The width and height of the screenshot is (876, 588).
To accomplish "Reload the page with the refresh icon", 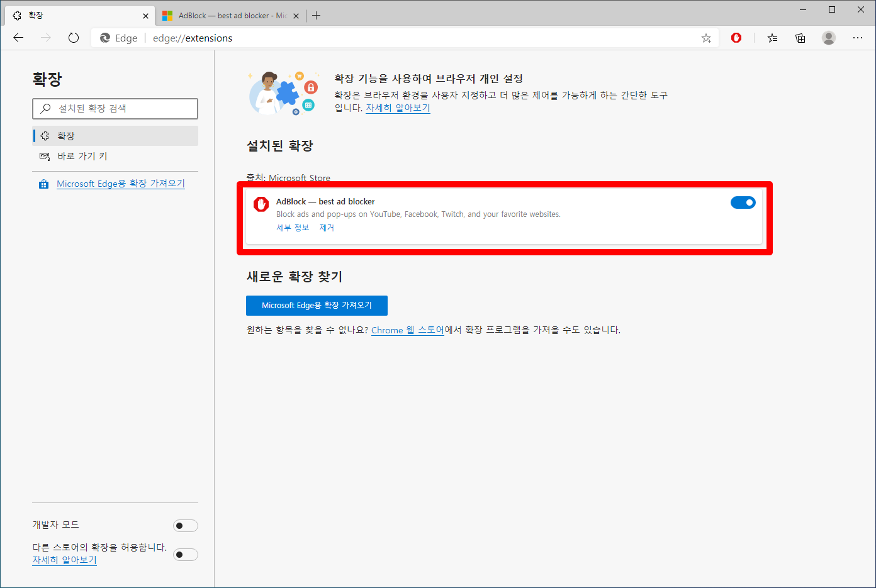I will pos(74,38).
